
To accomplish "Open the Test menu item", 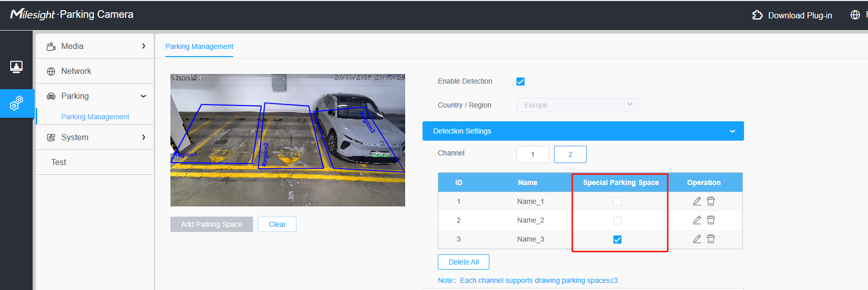I will click(95, 162).
